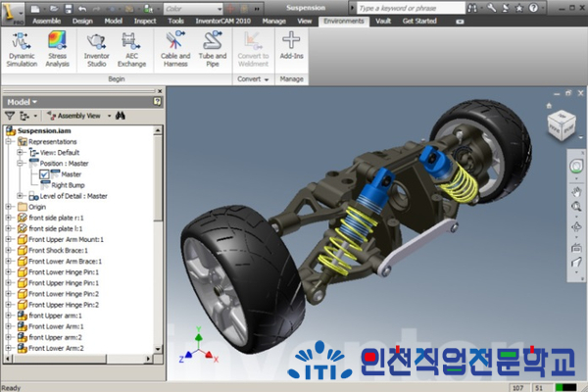Open Favorites star icon
The image size is (588, 392).
tap(519, 8)
